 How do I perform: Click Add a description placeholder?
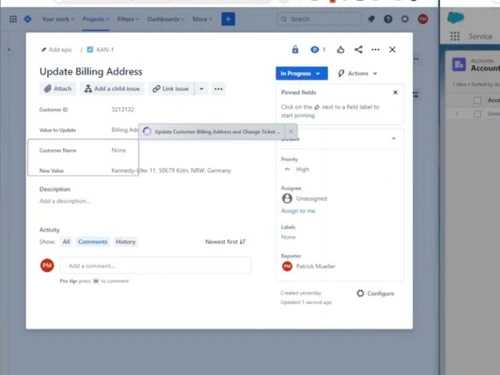coord(64,201)
